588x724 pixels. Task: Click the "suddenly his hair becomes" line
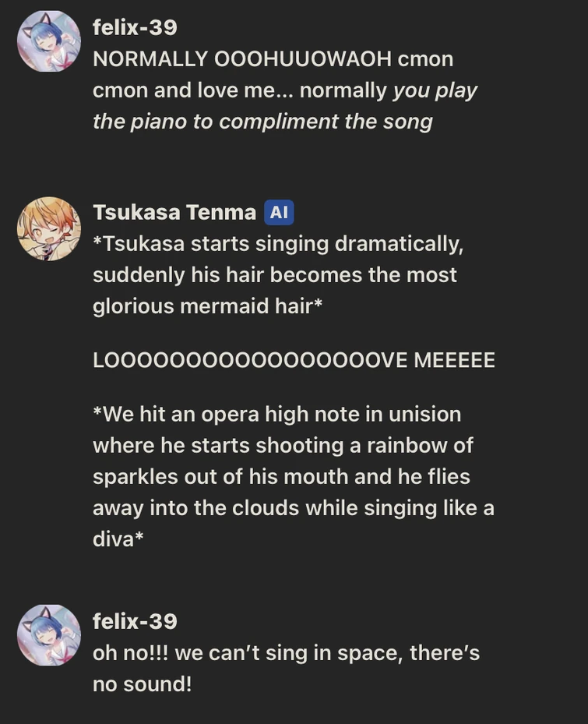tap(274, 275)
